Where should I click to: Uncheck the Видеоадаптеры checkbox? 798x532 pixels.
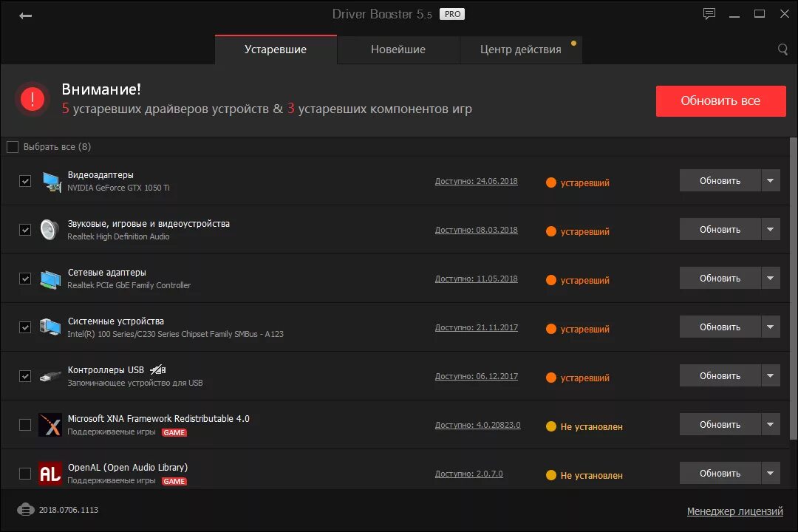click(25, 181)
